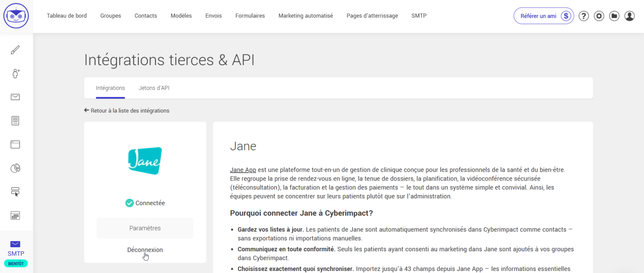Click the calendar grid icon in sidebar
Screen dimensions: 644x273
(x=15, y=216)
